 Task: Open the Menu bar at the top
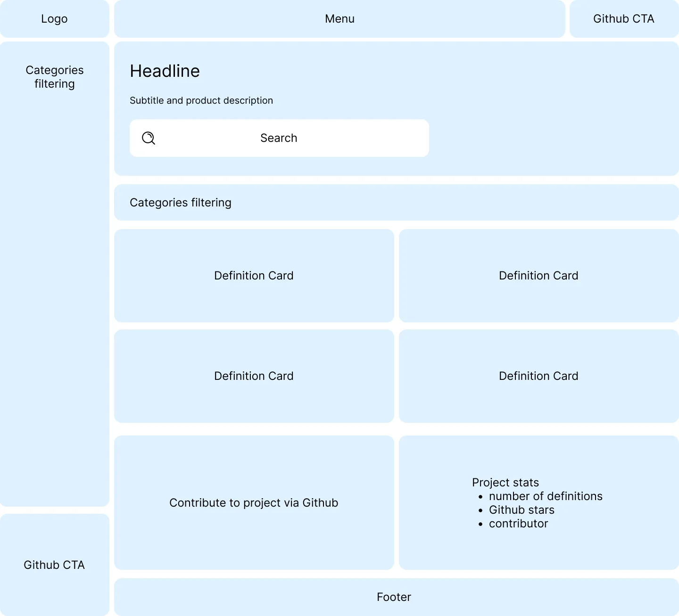[x=339, y=19]
